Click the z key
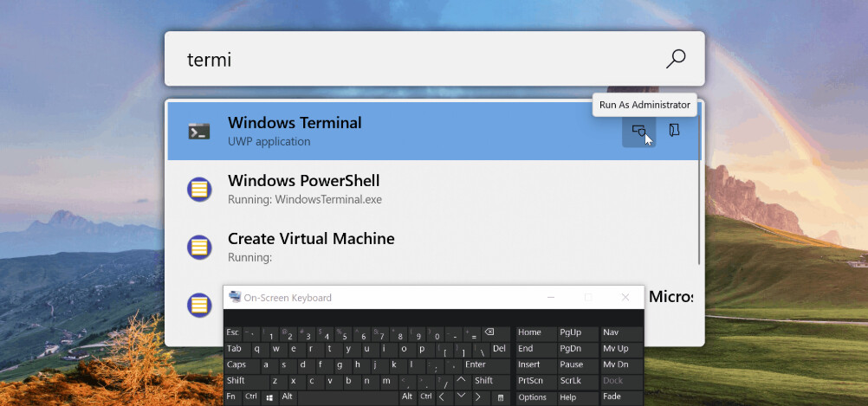 [x=279, y=383]
